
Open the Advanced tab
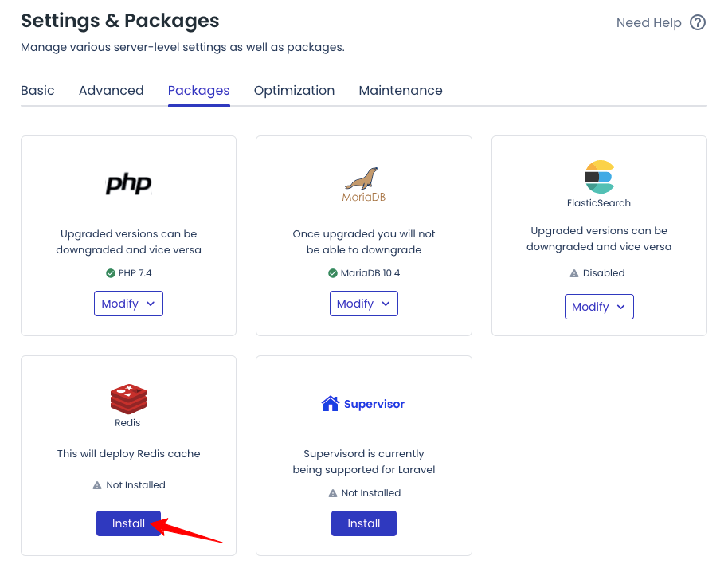[x=112, y=91]
